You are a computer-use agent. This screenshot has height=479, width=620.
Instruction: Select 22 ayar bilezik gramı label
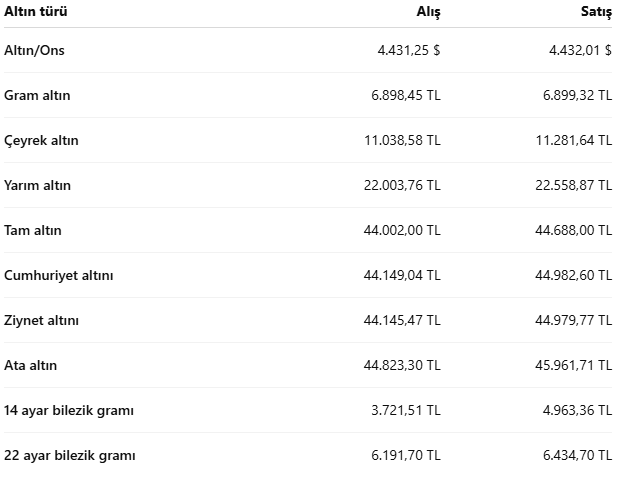[70, 456]
